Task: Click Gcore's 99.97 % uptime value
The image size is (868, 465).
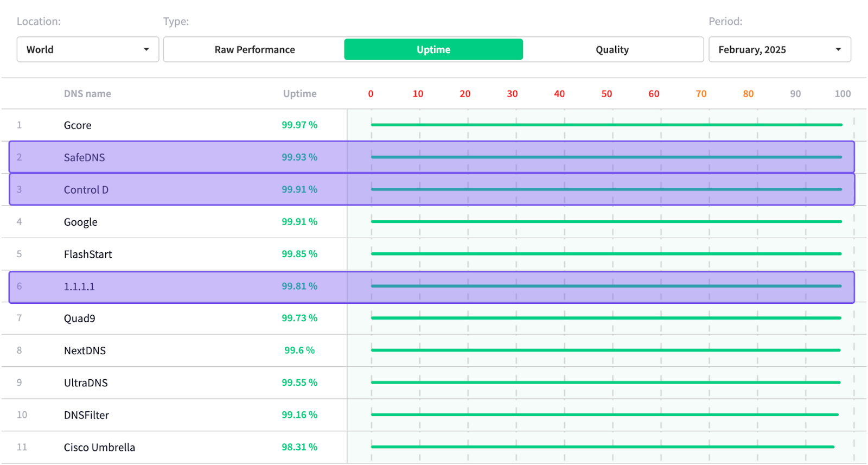Action: click(x=299, y=125)
